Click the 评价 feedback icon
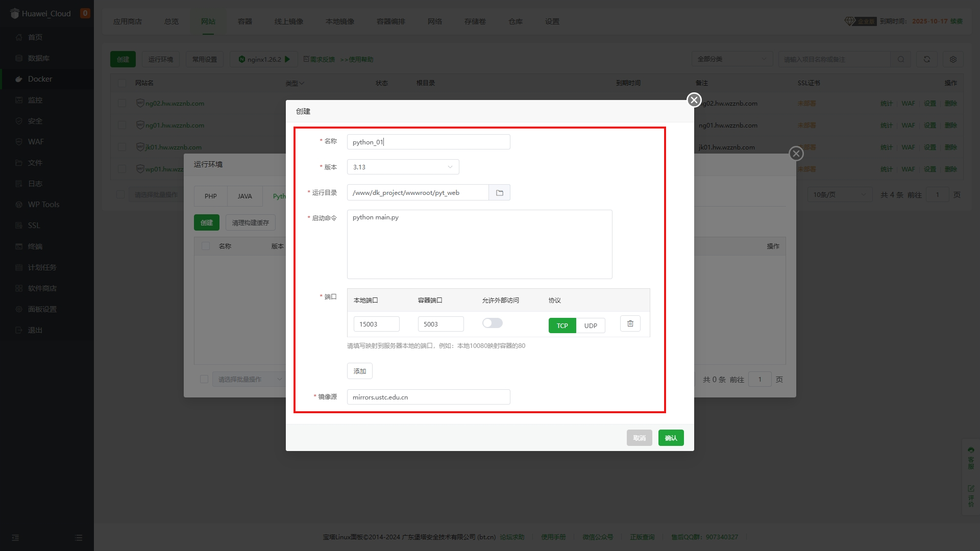 pyautogui.click(x=971, y=496)
